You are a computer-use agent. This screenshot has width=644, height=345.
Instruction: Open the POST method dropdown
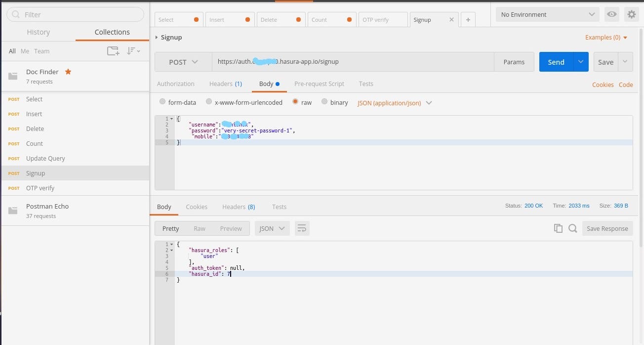pyautogui.click(x=183, y=62)
